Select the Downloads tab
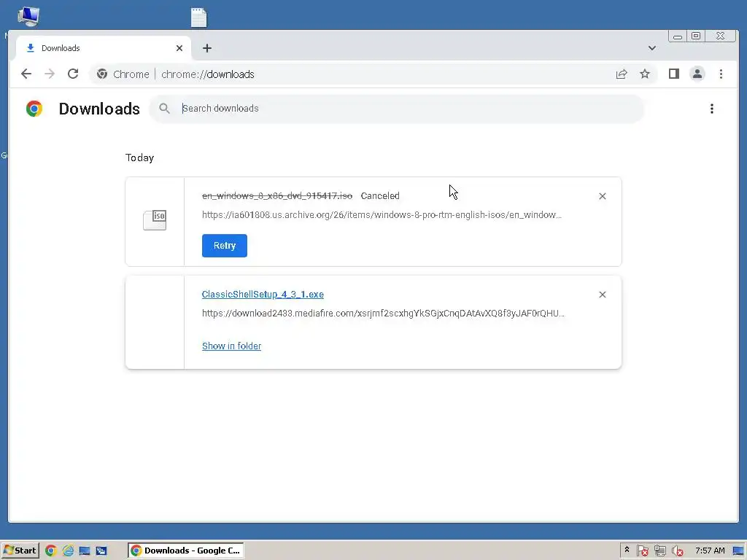Image resolution: width=747 pixels, height=560 pixels. click(104, 48)
